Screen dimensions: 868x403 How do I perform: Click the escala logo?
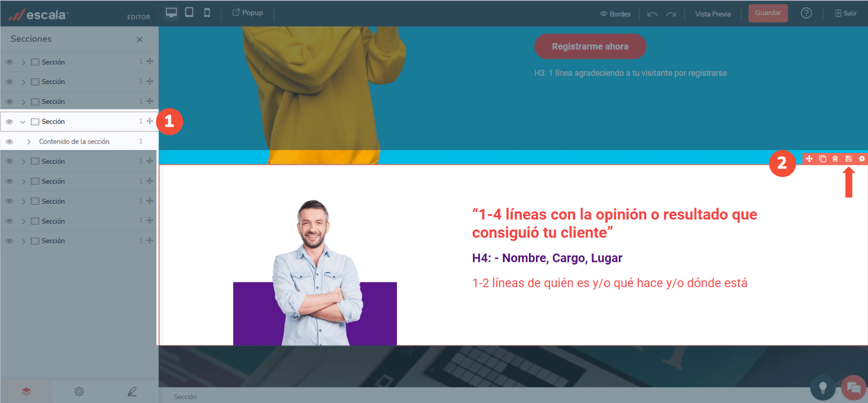pos(38,14)
